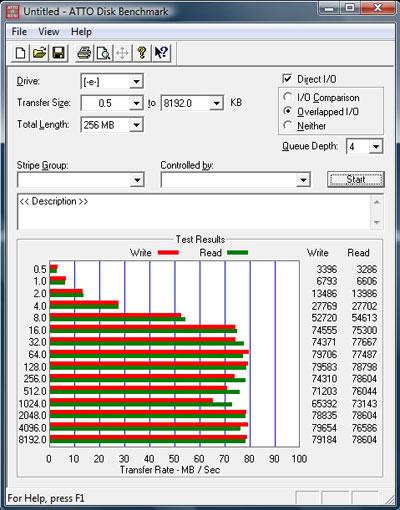Click the Start button
This screenshot has width=400, height=510.
356,179
